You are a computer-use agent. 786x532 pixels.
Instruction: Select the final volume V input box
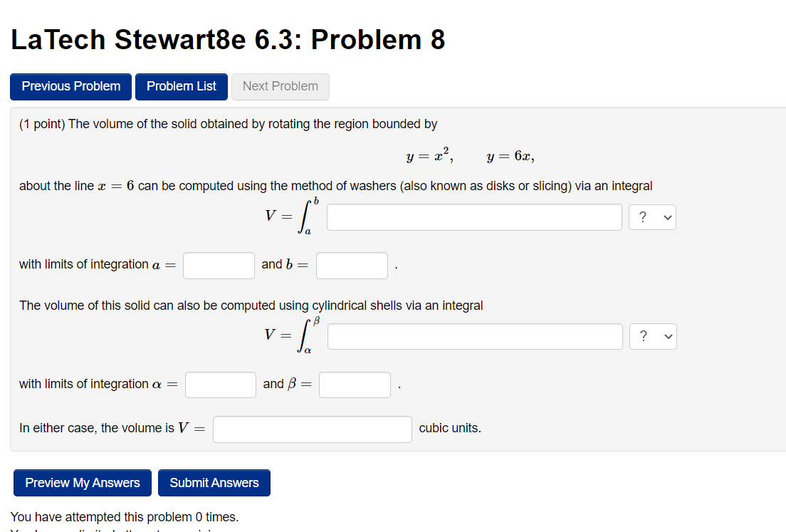(312, 429)
